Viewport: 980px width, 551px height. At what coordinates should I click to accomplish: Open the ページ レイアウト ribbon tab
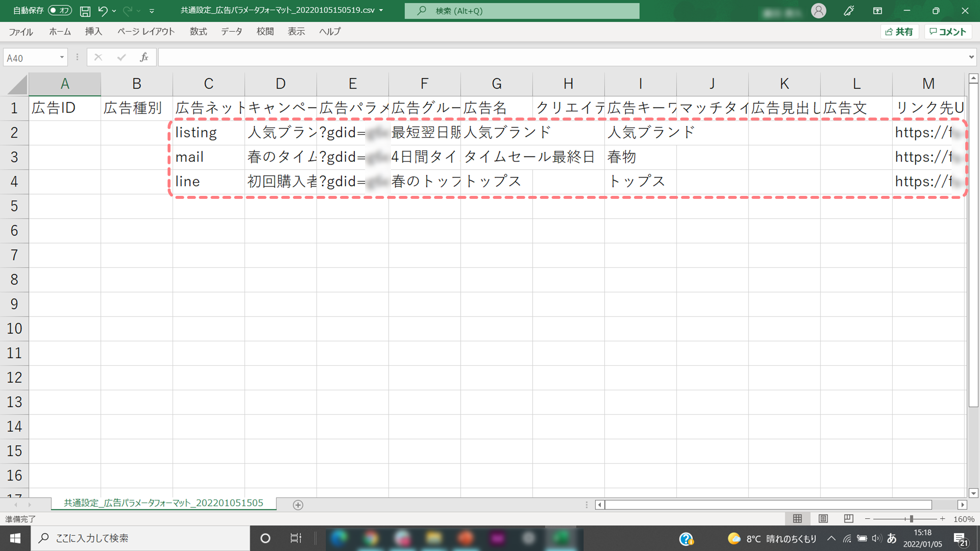(x=146, y=32)
